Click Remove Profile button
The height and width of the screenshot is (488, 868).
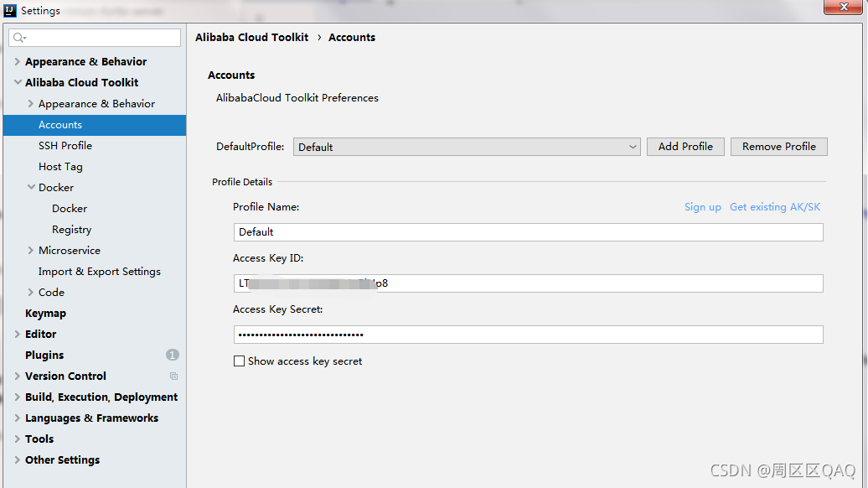(779, 147)
